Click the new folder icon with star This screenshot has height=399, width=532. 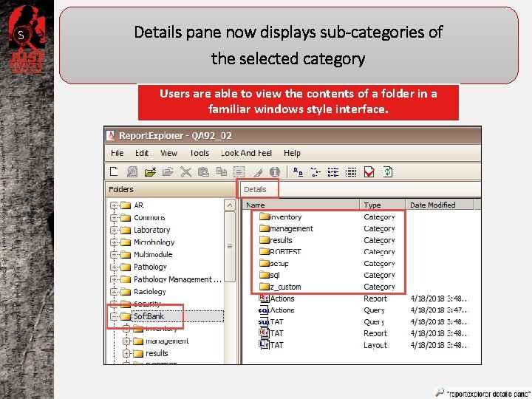(x=150, y=172)
